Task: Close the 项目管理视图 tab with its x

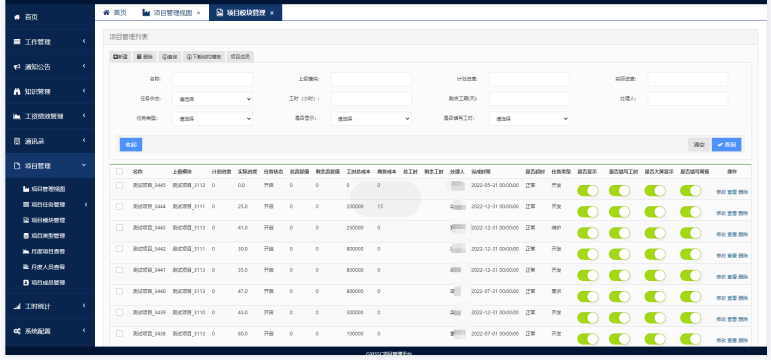Action: (199, 13)
